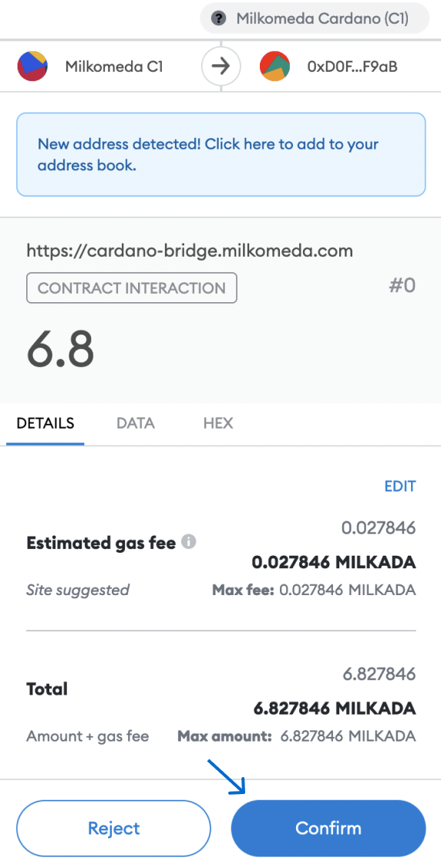Click the #0 nonce label
441x868 pixels.
coord(402,286)
